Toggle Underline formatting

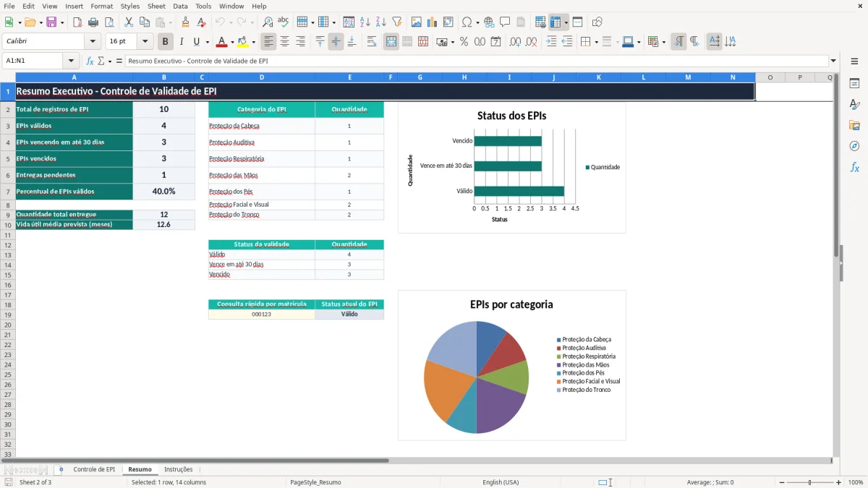pos(196,42)
